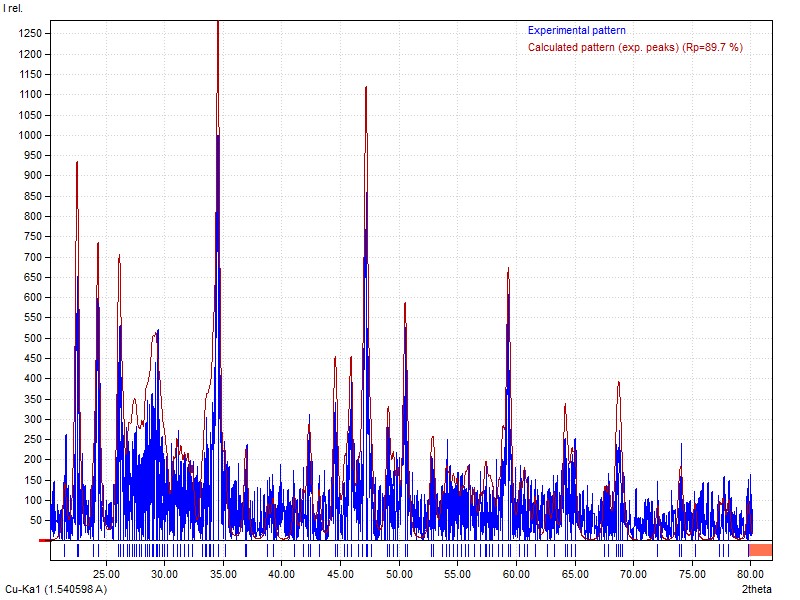This screenshot has height=600, width=800.
Task: Click the 25.00 x-axis tick label
Action: click(106, 574)
